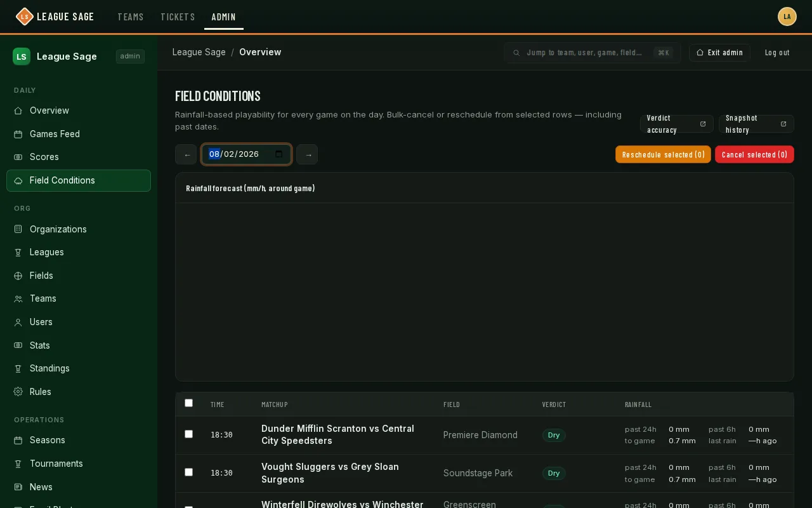Select the Dunder Mifflin Scranton game checkbox

188,434
